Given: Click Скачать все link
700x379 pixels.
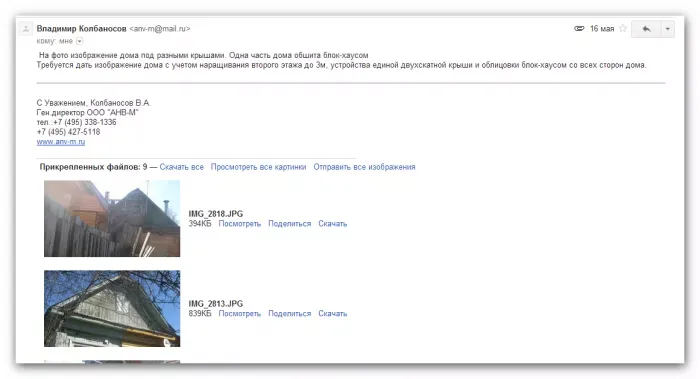Looking at the screenshot, I should [181, 167].
